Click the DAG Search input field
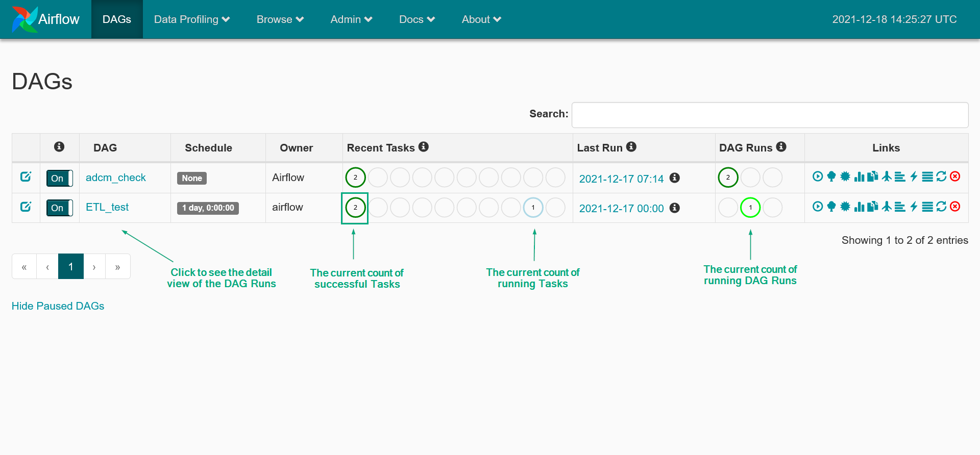This screenshot has height=455, width=980. point(770,115)
